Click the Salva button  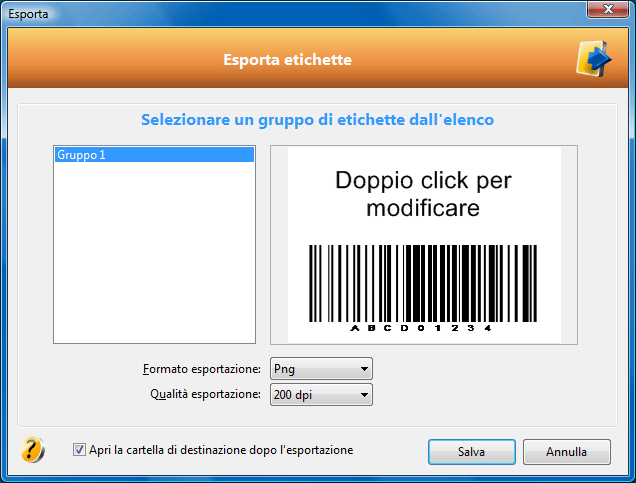[x=472, y=451]
